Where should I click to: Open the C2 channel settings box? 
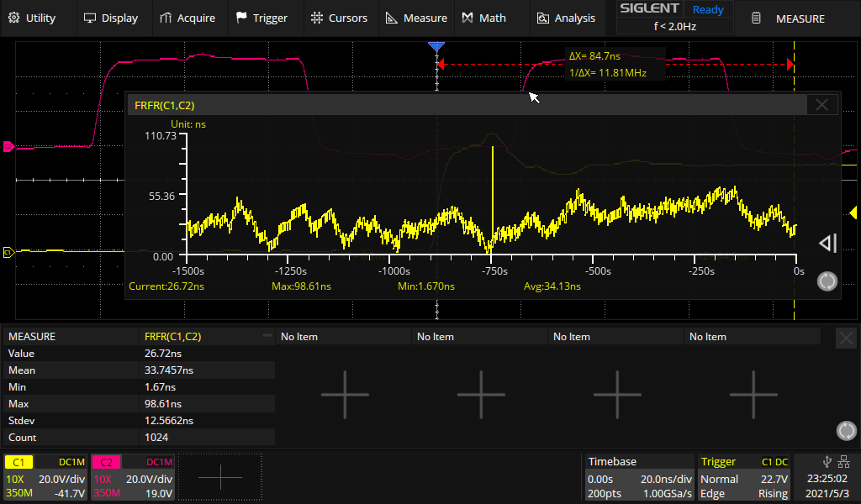tap(134, 478)
